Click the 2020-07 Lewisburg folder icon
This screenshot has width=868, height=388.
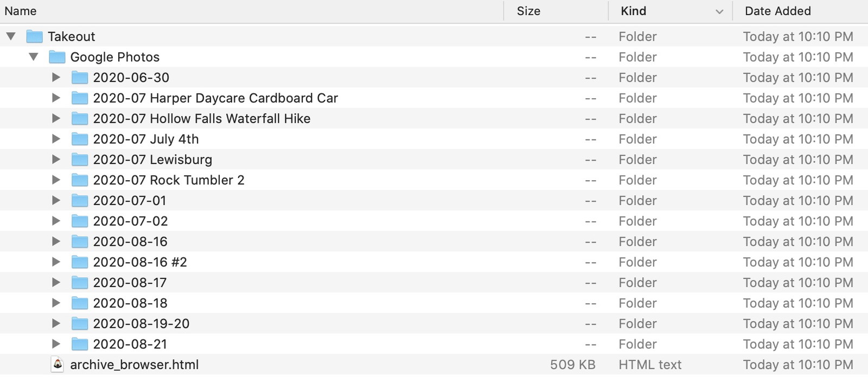pos(79,159)
